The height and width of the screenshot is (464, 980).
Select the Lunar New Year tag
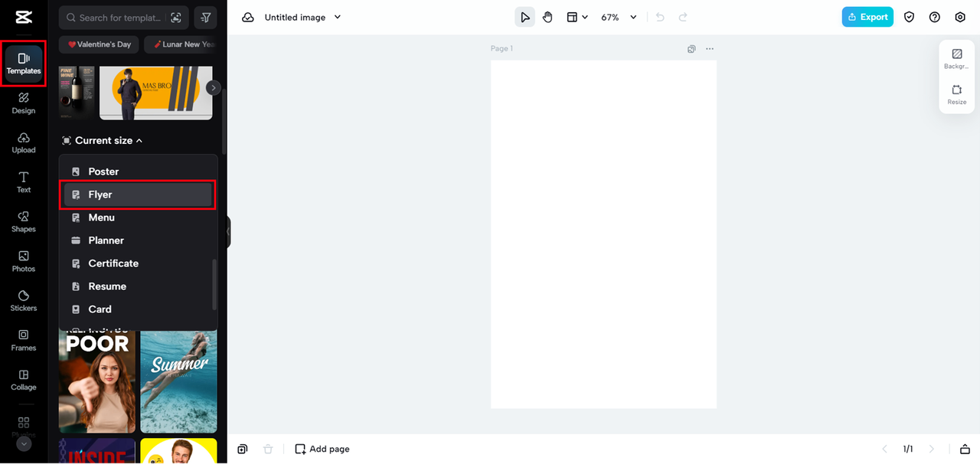[182, 44]
